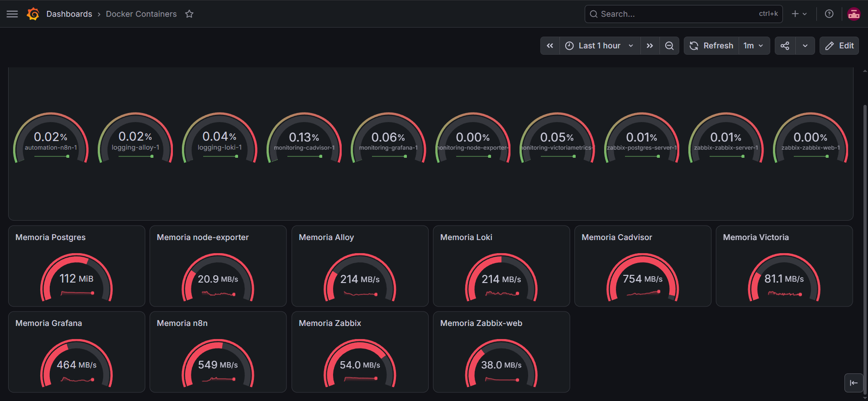
Task: Click the logging-loki-1 gauge value 0.04%
Action: coord(219,137)
